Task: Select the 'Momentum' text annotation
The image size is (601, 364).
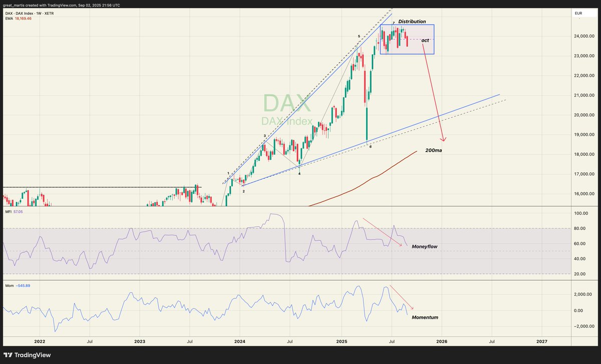Action: tap(425, 317)
